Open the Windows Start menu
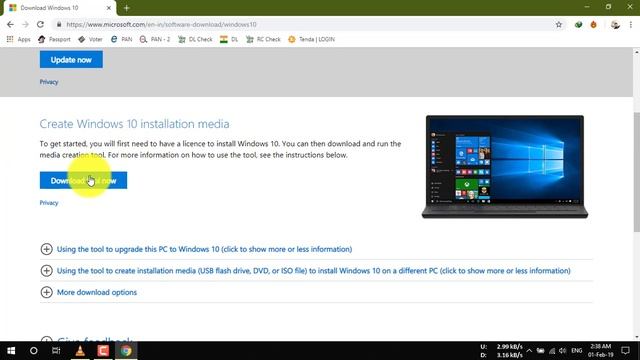This screenshot has width=640, height=360. [x=11, y=351]
